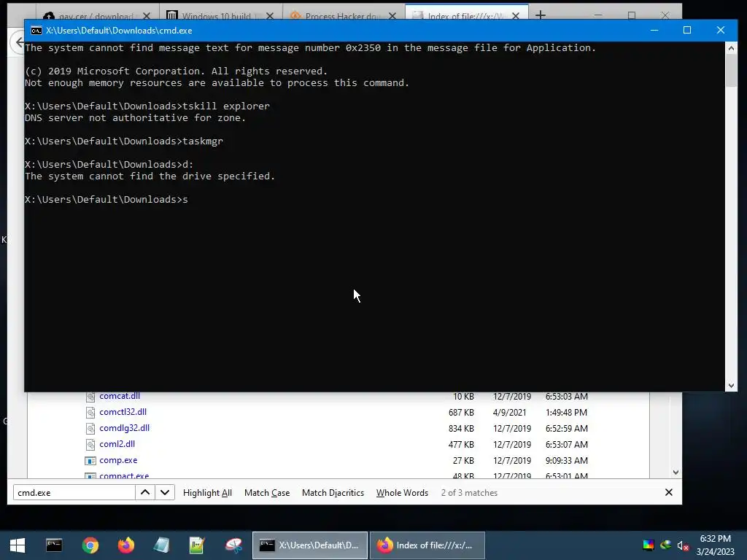
Task: Open the green notepad editor taskbar icon
Action: (x=197, y=545)
